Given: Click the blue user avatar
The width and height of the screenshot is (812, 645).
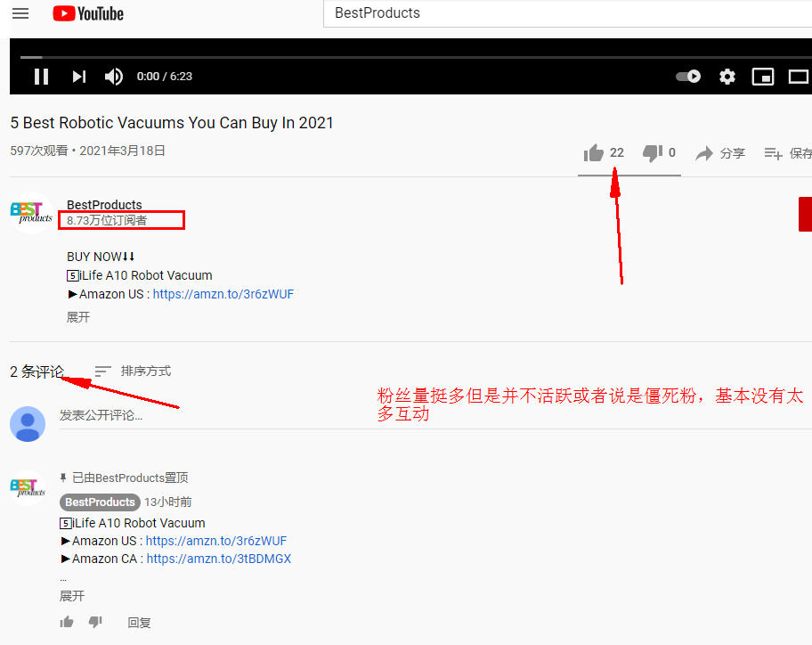Looking at the screenshot, I should tap(28, 424).
